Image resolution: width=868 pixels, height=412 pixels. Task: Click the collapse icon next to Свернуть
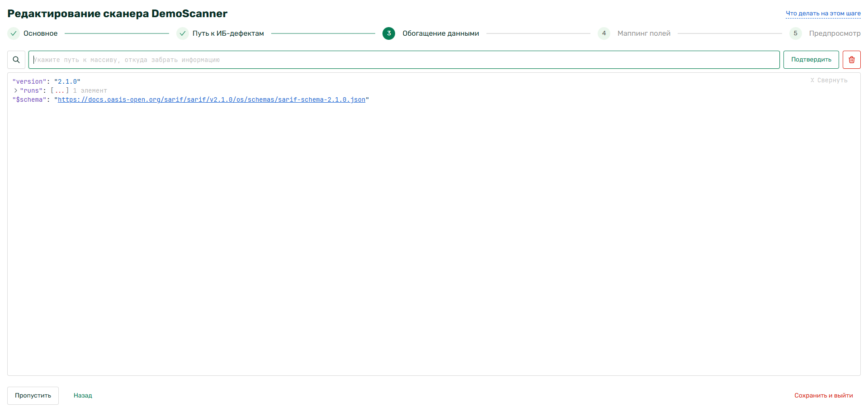pyautogui.click(x=812, y=81)
